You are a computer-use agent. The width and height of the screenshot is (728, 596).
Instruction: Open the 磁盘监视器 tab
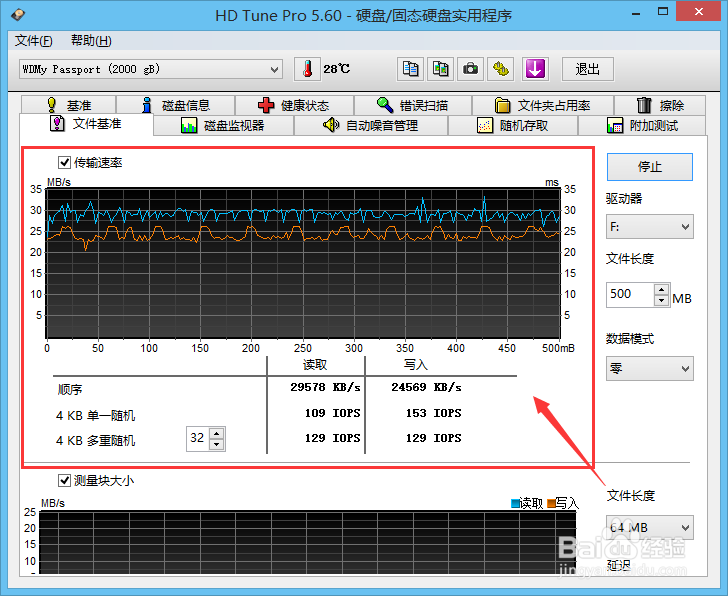223,125
